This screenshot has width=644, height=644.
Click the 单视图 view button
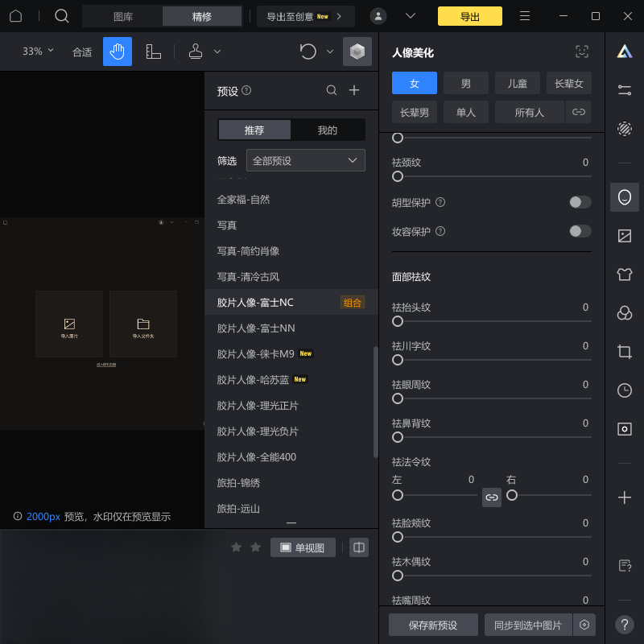click(x=303, y=547)
